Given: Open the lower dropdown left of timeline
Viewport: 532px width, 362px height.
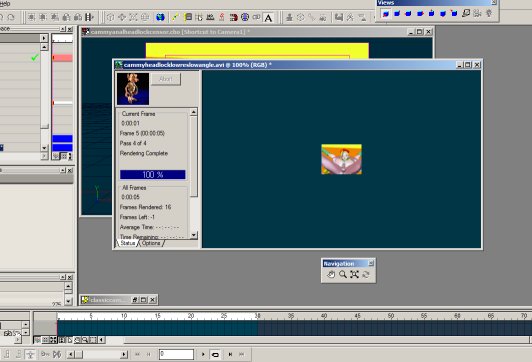Looking at the screenshot, I should point(25,332).
